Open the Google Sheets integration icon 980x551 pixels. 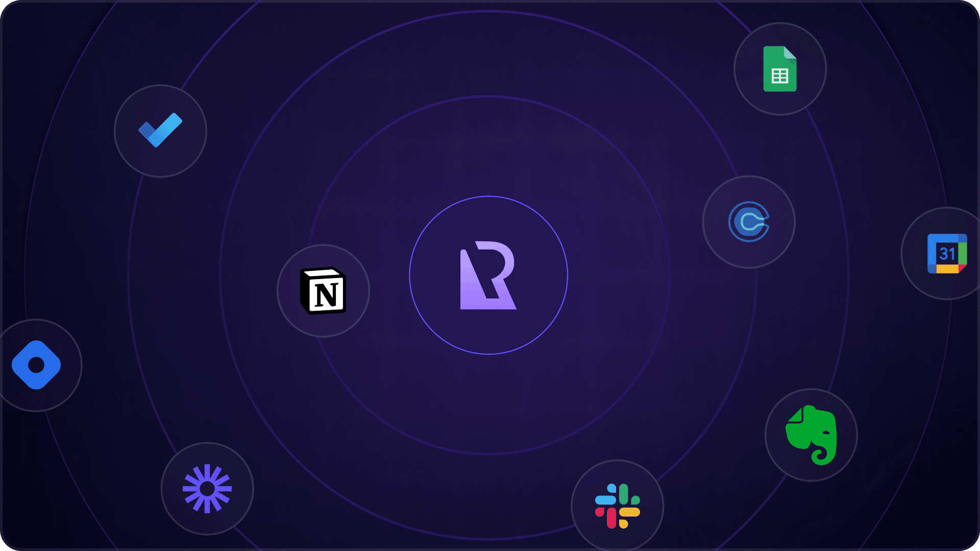(x=779, y=69)
